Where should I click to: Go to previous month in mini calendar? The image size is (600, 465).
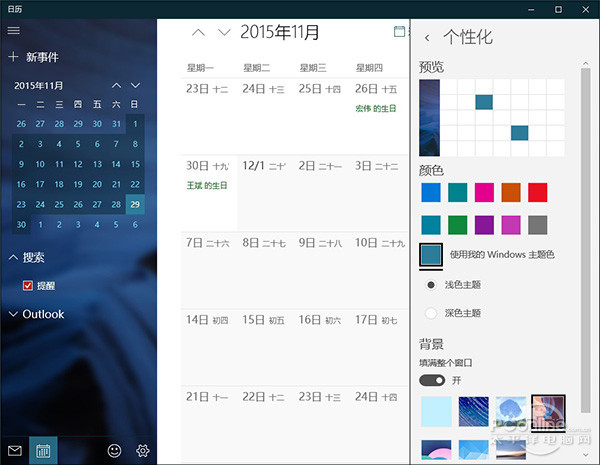(x=116, y=85)
